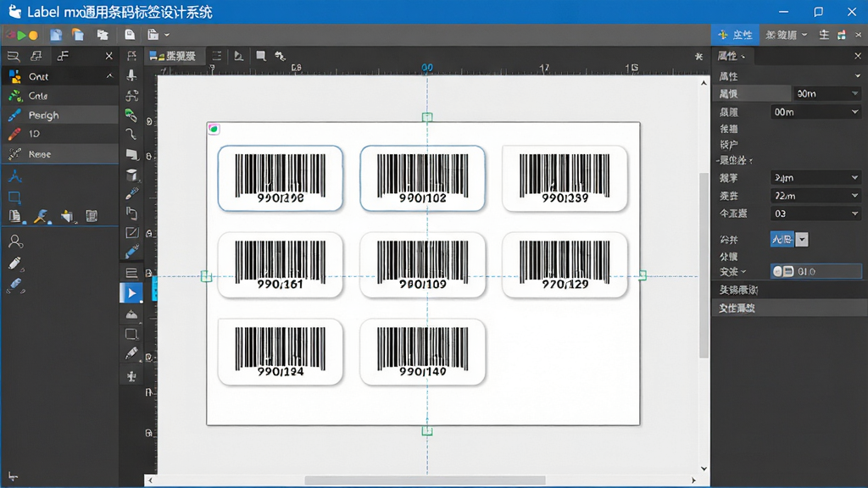Expand the properties section chevron
This screenshot has height=488, width=868.
click(858, 75)
